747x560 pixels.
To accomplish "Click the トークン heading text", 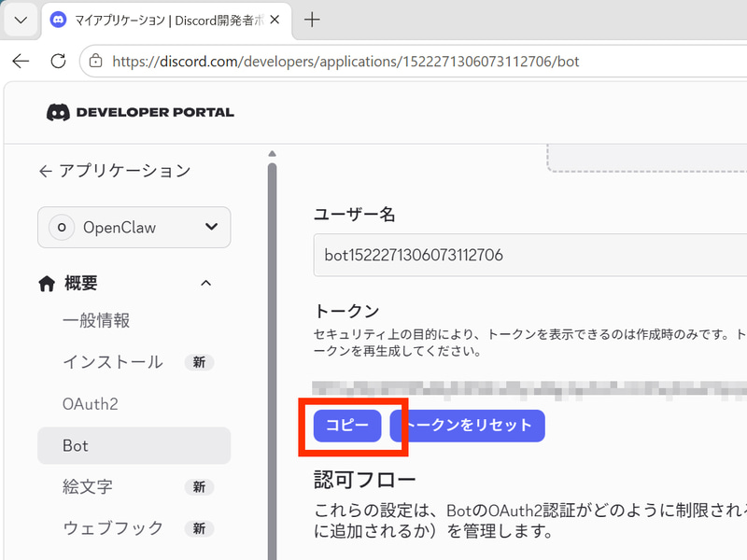I will [x=346, y=311].
